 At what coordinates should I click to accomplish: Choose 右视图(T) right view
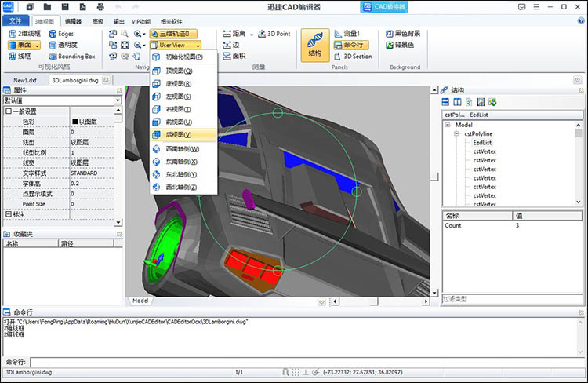[x=183, y=109]
